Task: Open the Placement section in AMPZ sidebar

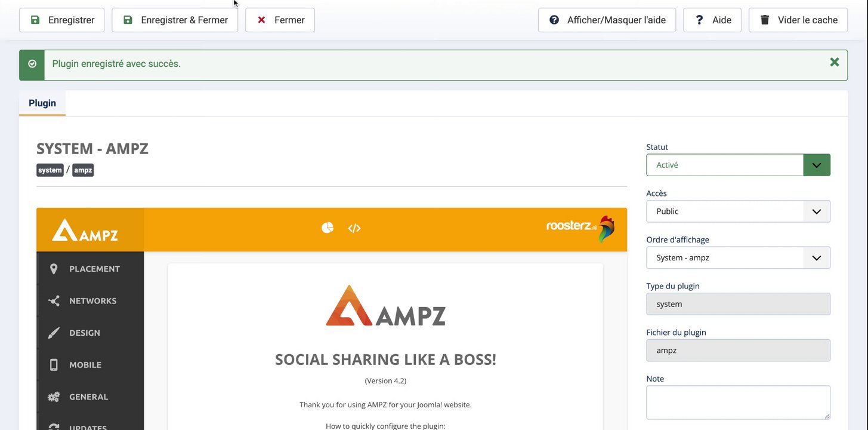Action: click(90, 269)
